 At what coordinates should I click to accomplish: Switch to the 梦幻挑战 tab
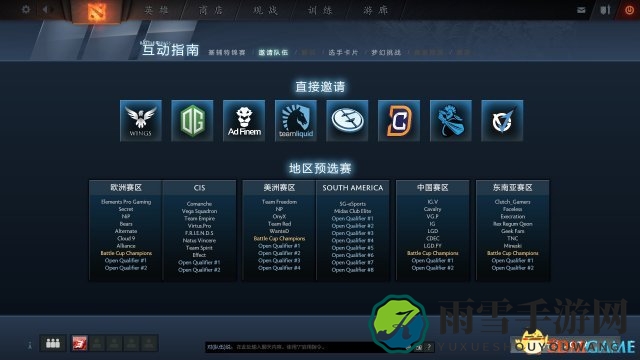[386, 53]
